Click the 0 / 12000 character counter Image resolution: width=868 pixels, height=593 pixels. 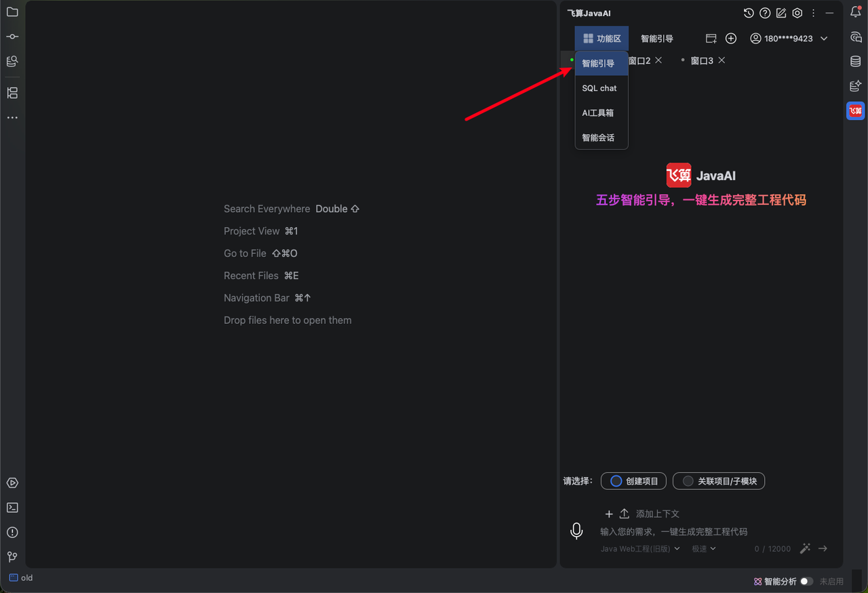click(772, 549)
